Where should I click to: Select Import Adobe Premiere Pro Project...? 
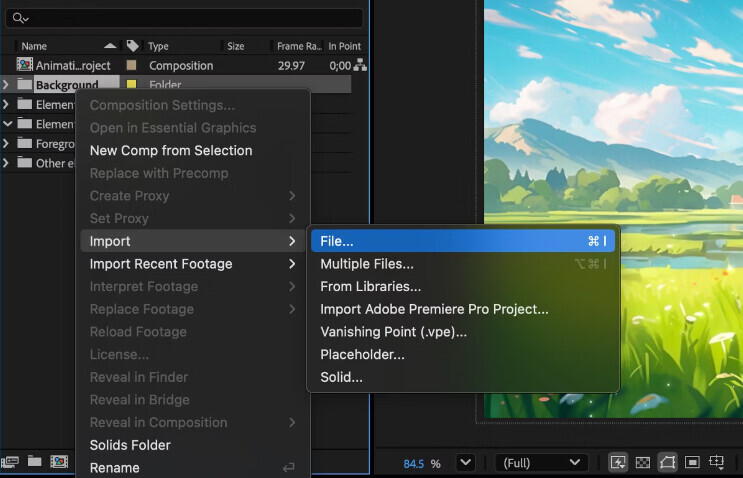pos(434,309)
